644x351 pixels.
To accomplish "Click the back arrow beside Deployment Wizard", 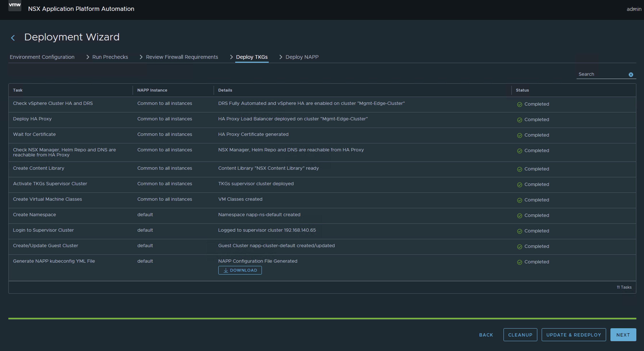I will (13, 38).
